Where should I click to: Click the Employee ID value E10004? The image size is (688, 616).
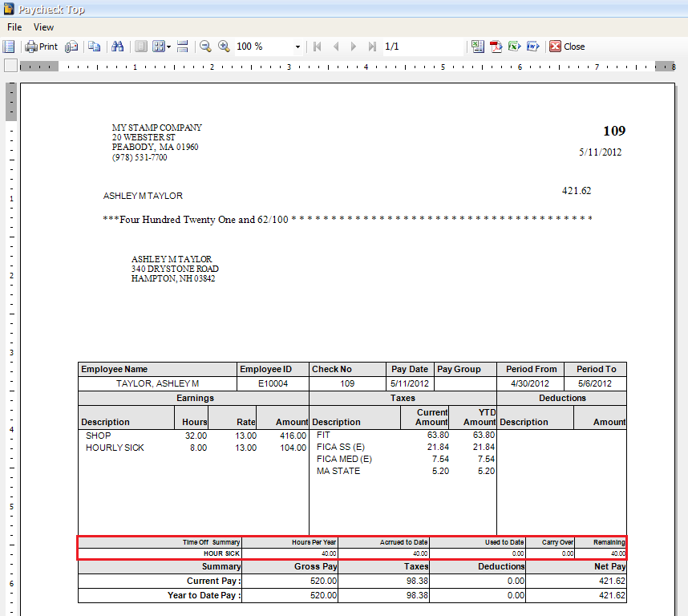coord(273,383)
